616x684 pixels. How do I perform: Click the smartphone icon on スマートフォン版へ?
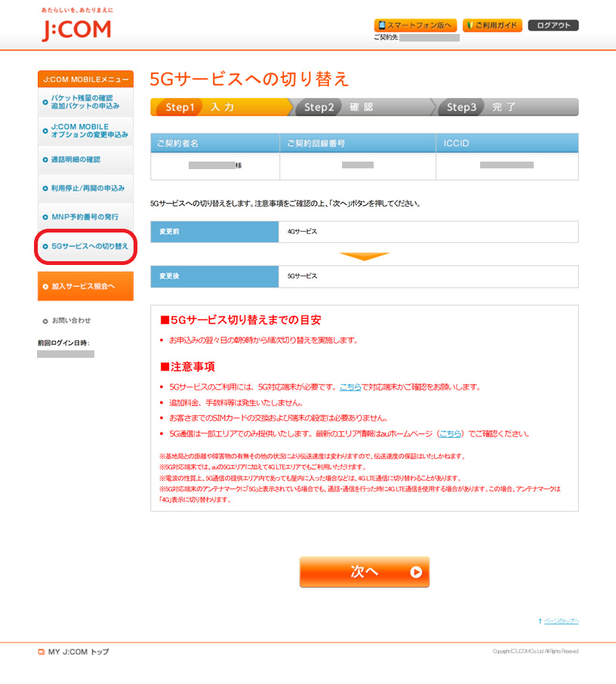coord(382,26)
